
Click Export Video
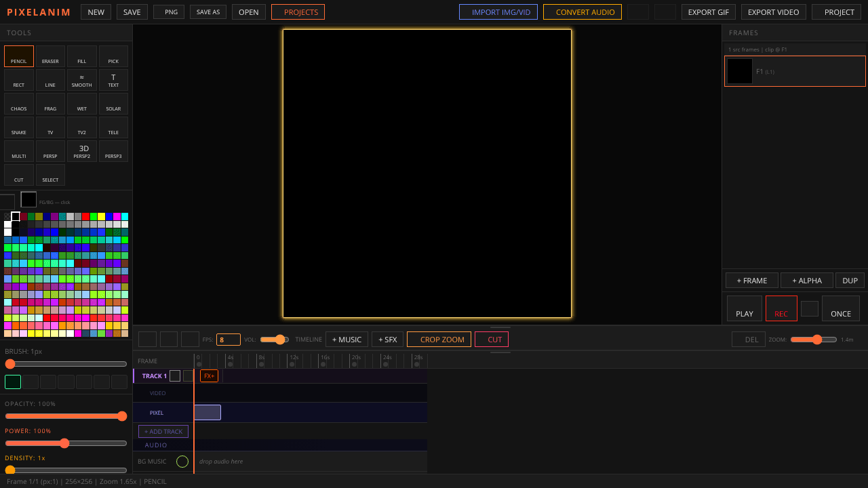(x=774, y=12)
